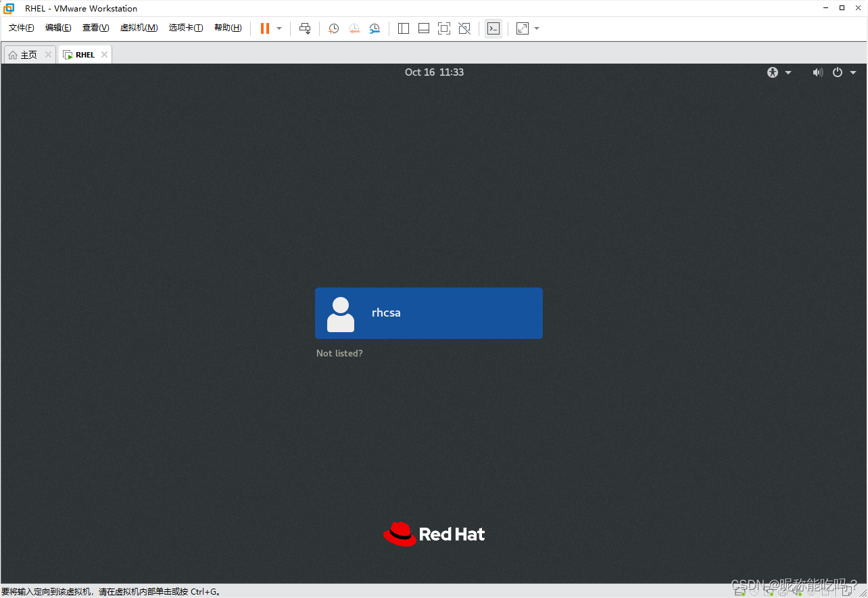Enter full screen mode icon

pyautogui.click(x=444, y=28)
